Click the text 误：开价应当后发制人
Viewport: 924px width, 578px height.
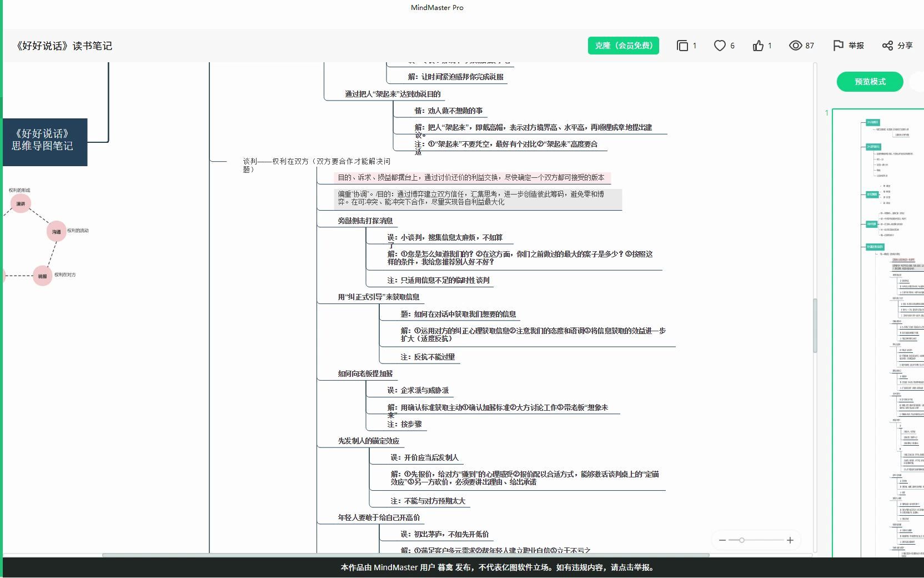point(424,457)
